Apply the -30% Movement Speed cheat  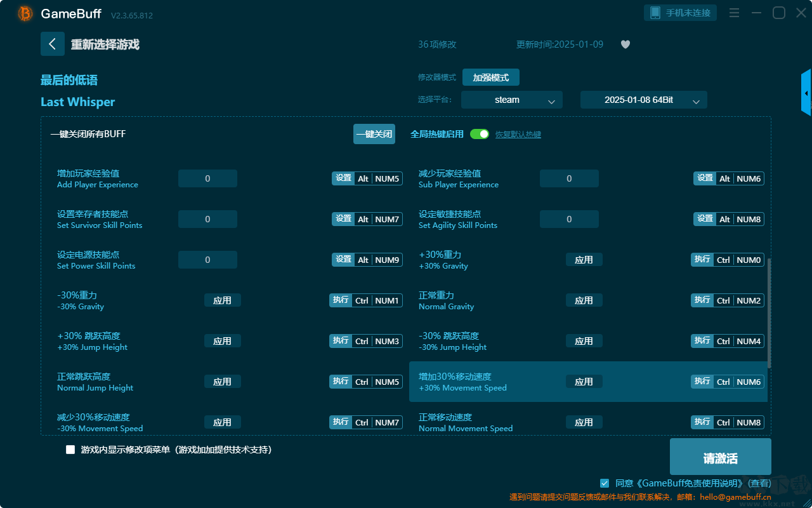[222, 422]
